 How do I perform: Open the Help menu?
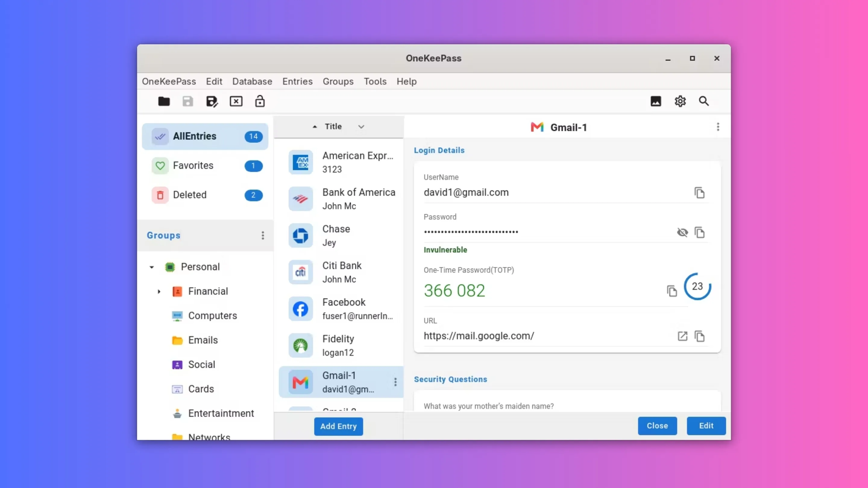pyautogui.click(x=406, y=82)
